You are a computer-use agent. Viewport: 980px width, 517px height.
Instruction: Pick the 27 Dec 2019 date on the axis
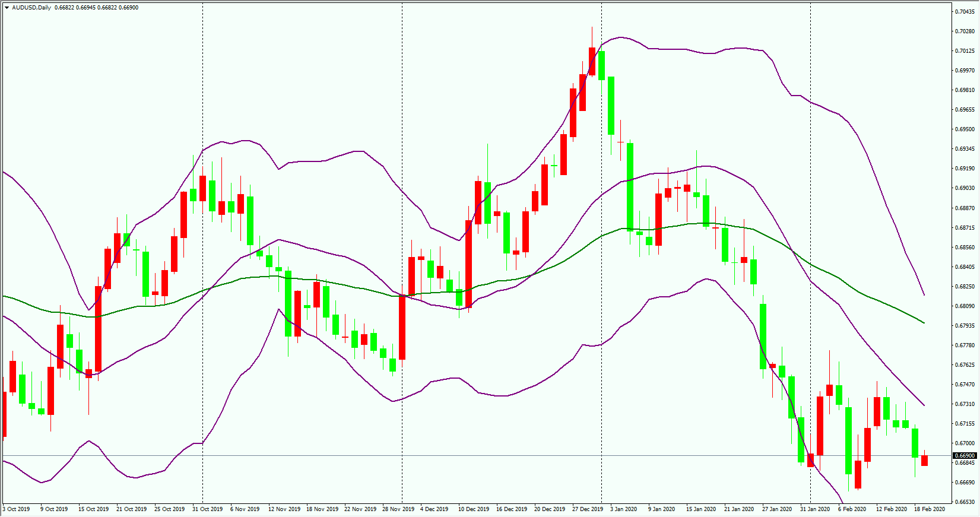point(588,509)
